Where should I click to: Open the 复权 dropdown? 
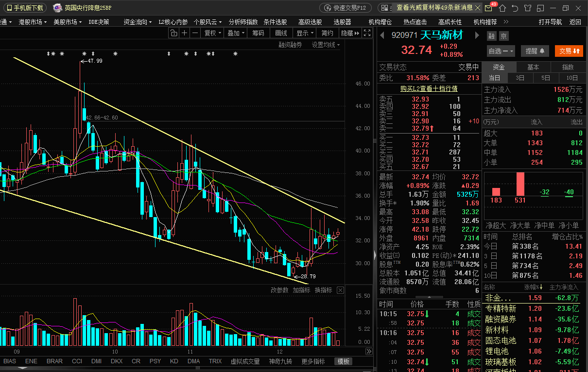212,33
